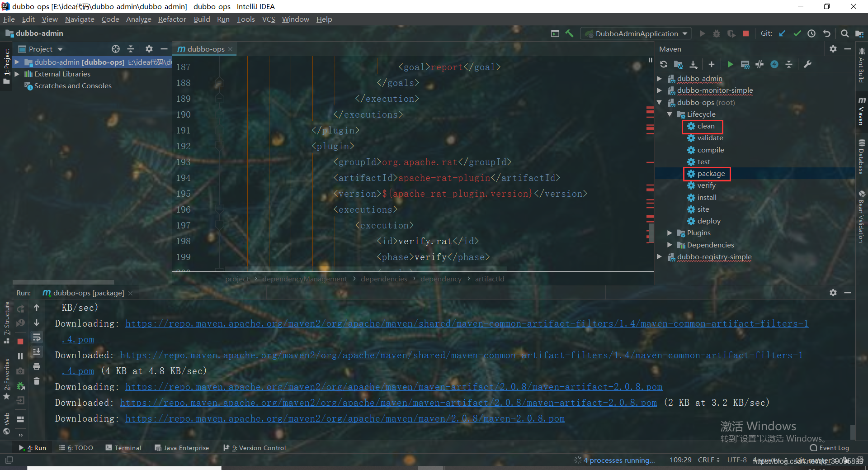Toggle Skip Tests mode lightning icon
The height and width of the screenshot is (470, 868).
pyautogui.click(x=774, y=64)
